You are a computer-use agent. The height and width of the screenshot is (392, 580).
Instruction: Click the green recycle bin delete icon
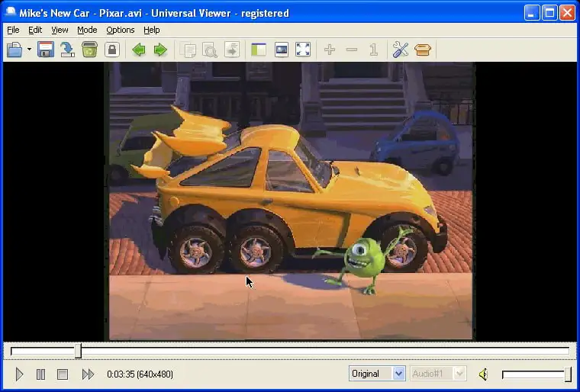(89, 50)
